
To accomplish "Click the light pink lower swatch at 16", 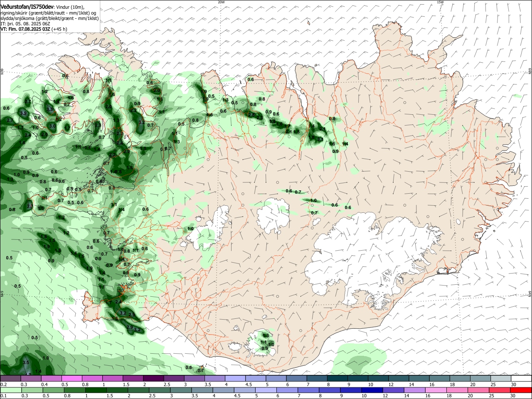I will coord(436,390).
